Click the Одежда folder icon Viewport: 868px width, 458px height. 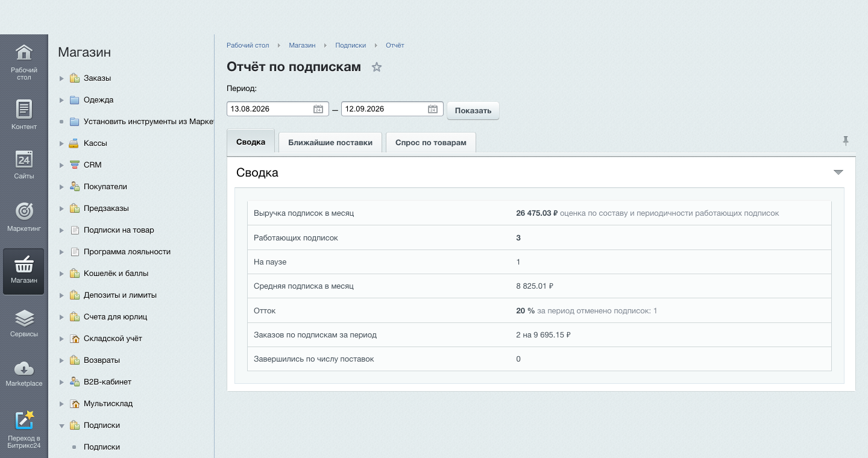pos(74,100)
